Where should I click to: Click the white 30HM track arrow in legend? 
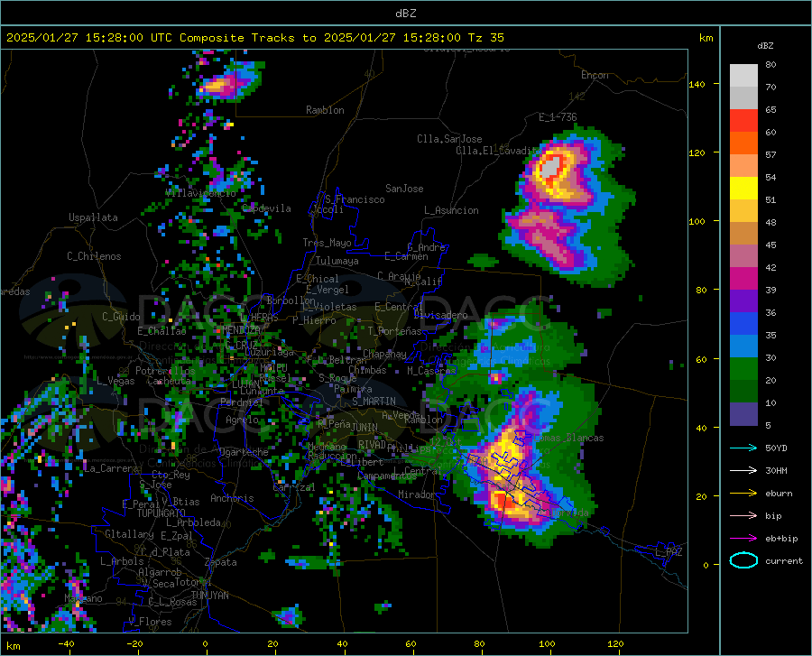coord(743,471)
